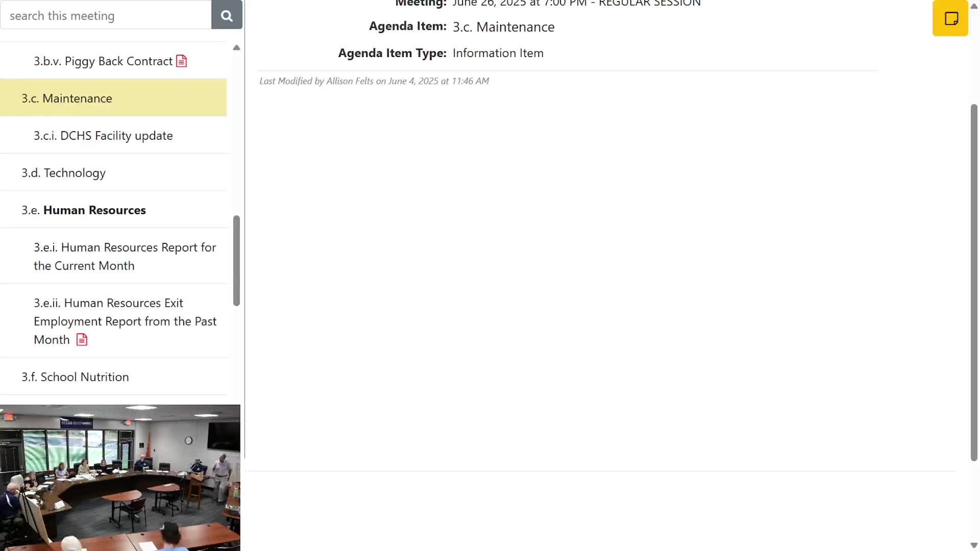Click the meeting video thumbnail
The width and height of the screenshot is (980, 551).
[x=120, y=478]
